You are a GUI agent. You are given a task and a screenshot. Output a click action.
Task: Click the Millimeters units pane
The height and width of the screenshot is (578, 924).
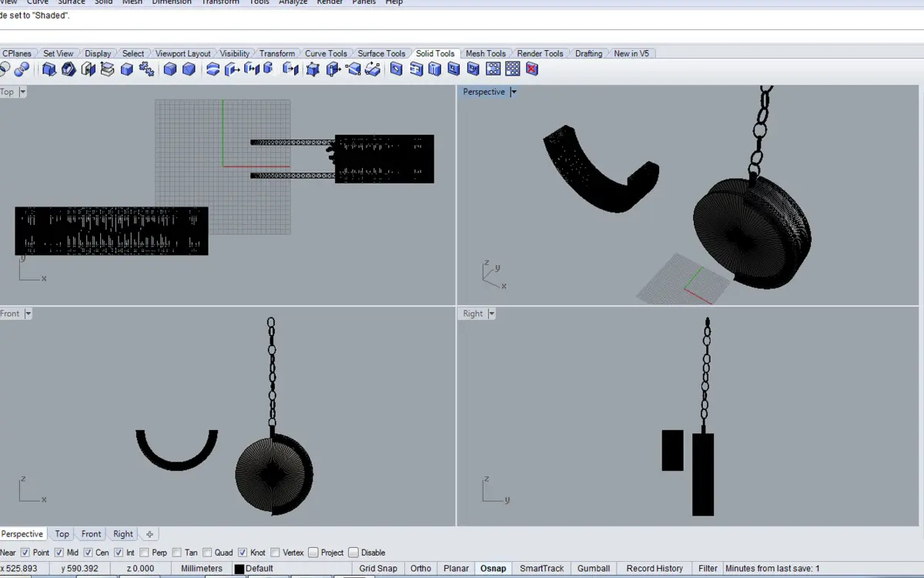(x=202, y=569)
